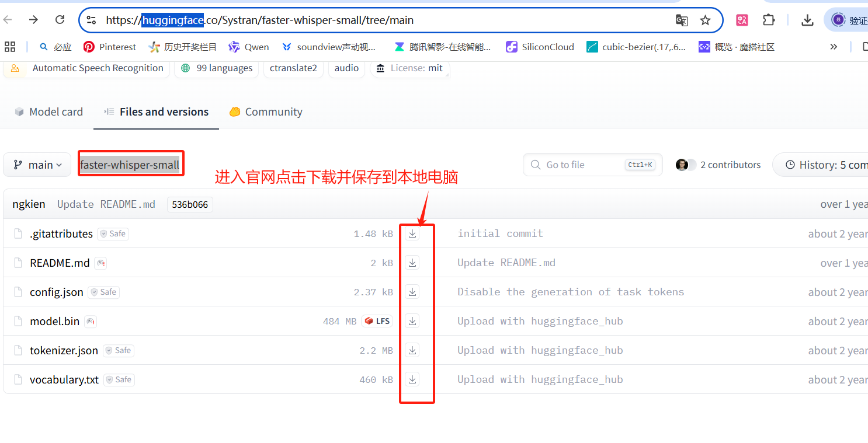Open the Qwen bookmark
Viewport: 868px width, 443px height.
coord(249,47)
